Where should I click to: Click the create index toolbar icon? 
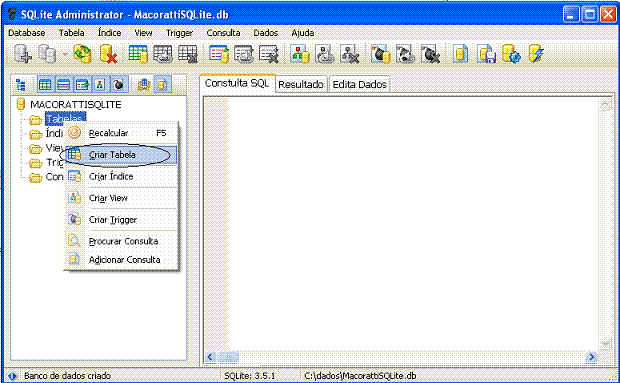pyautogui.click(x=219, y=54)
